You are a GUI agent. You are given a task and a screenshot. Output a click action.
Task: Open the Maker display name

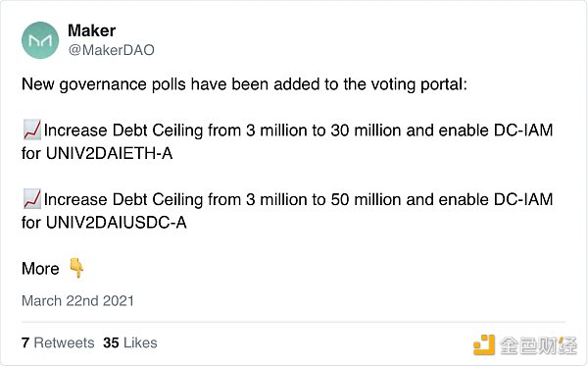[91, 30]
